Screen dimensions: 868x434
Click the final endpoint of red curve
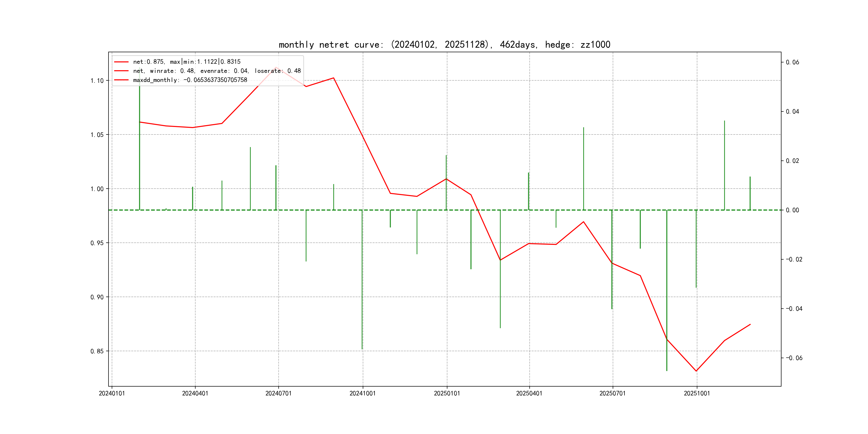tap(750, 324)
